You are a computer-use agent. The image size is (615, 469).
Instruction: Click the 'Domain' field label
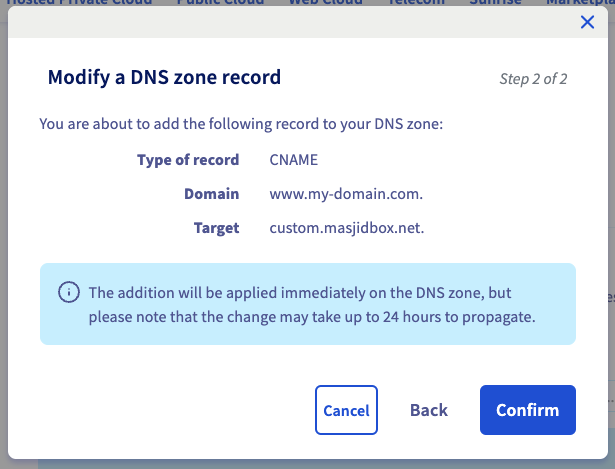pos(211,194)
